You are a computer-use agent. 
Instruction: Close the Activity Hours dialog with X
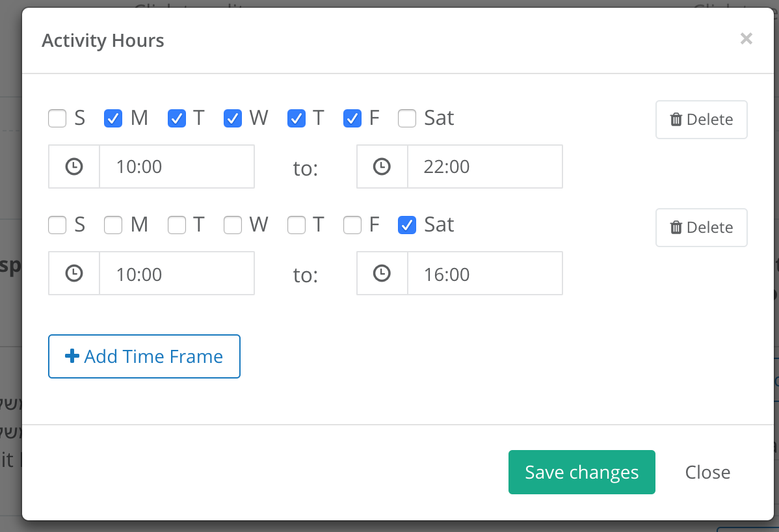[746, 39]
